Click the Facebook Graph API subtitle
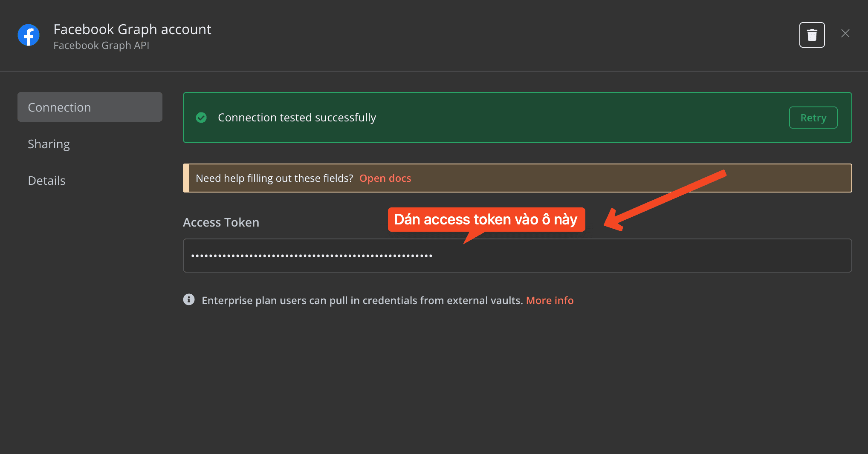868x454 pixels. point(101,46)
